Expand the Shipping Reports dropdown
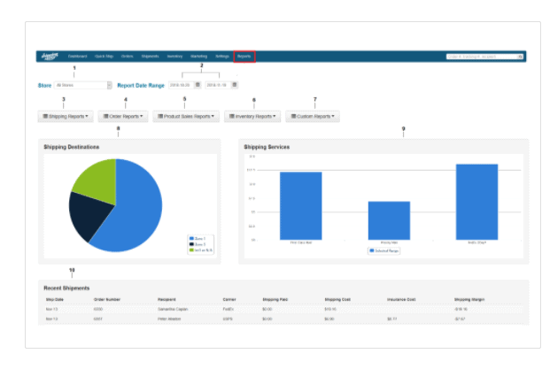542x392 pixels. [66, 117]
